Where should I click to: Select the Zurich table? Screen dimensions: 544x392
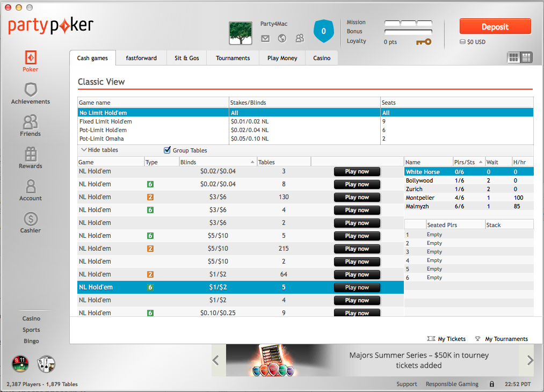click(469, 189)
